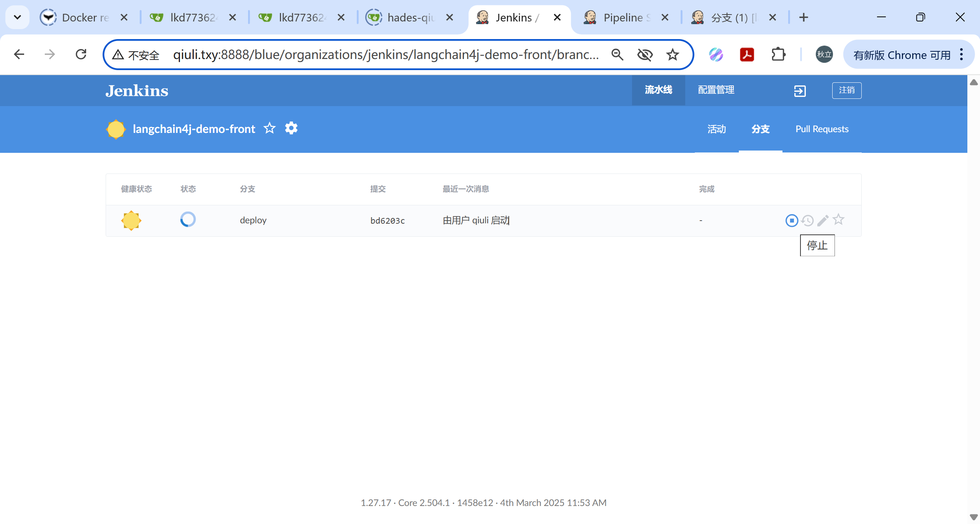Image resolution: width=980 pixels, height=524 pixels.
Task: Open Chrome's three-dot menu
Action: 962,55
